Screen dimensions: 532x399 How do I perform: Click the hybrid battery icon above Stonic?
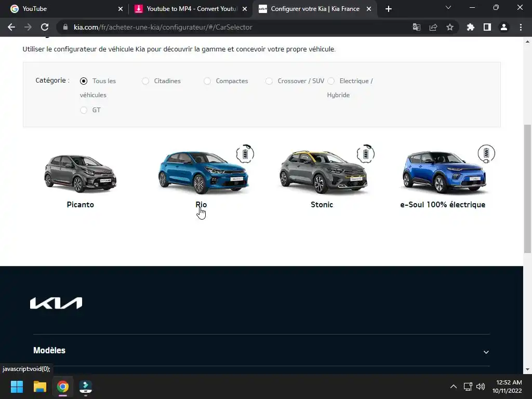pyautogui.click(x=365, y=154)
